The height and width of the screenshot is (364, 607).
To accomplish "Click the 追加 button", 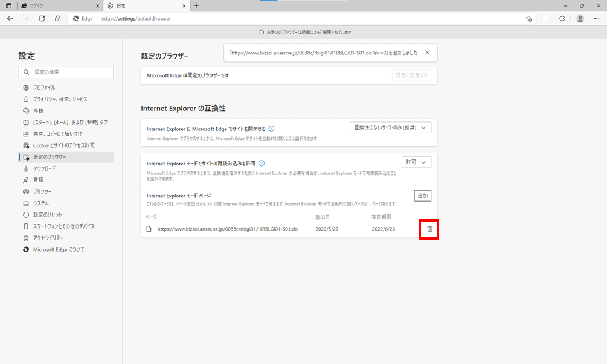I will tap(422, 196).
